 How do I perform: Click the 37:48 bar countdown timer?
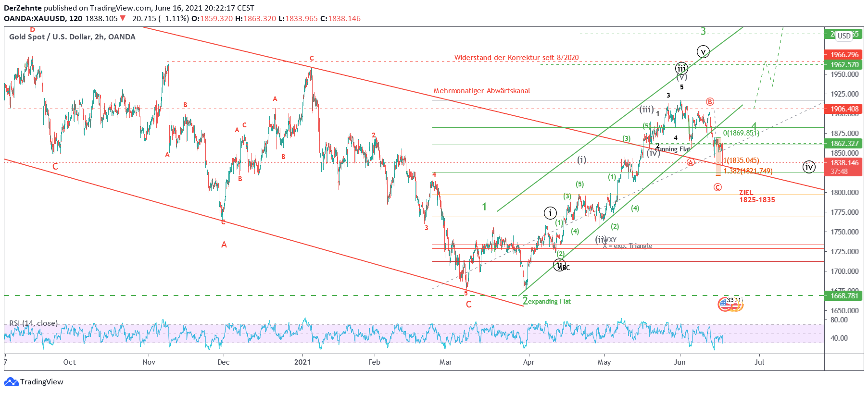(x=839, y=172)
